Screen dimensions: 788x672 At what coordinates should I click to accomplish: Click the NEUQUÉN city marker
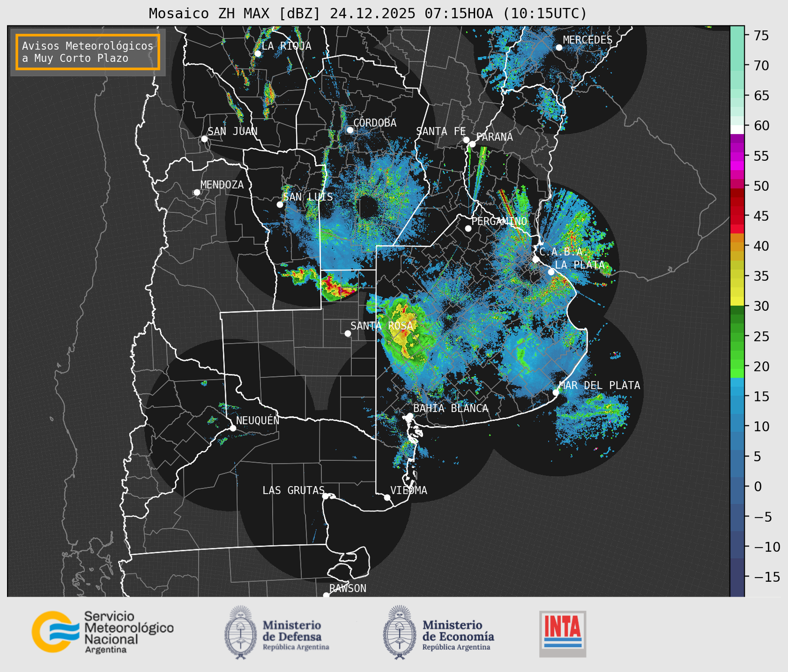click(233, 428)
